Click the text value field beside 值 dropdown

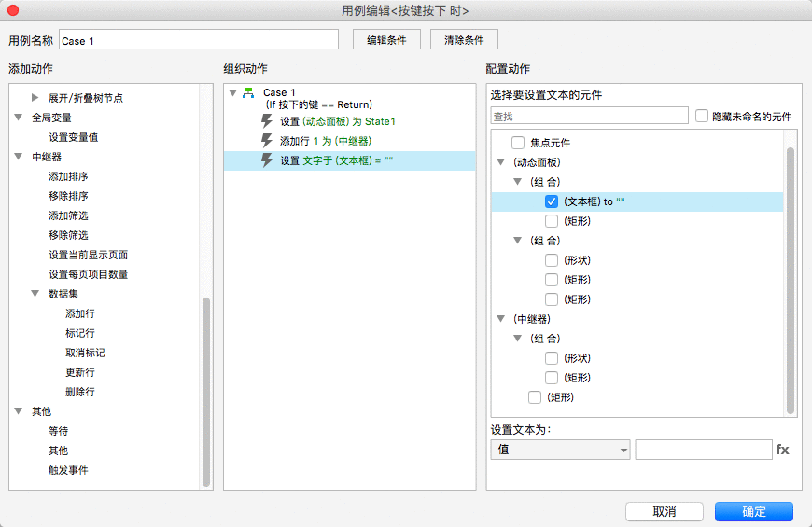pos(704,450)
